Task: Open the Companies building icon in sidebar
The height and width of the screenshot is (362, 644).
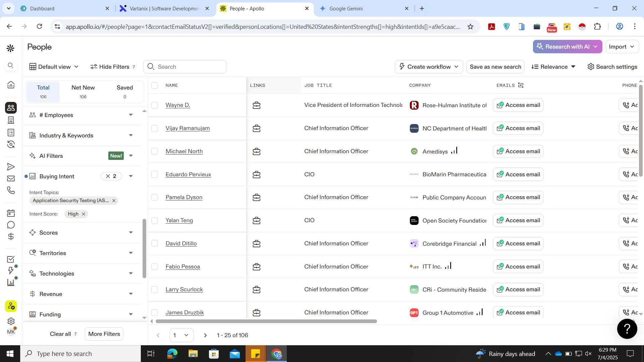Action: tap(11, 120)
